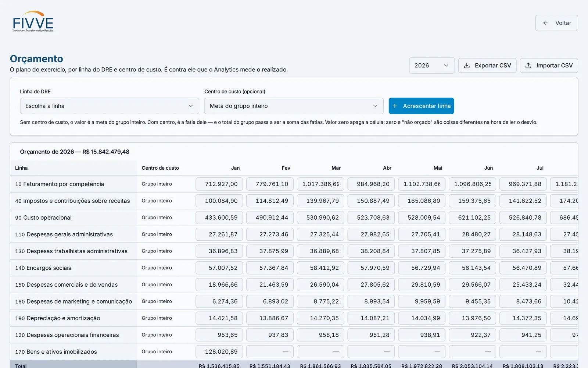The image size is (588, 368).
Task: Edit Jul value 36.427,93 for Despesas trabalhistas
Action: (x=523, y=251)
